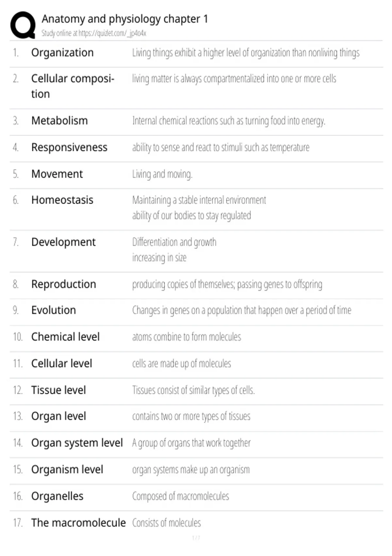Image resolution: width=392 pixels, height=556 pixels.
Task: Select the term Cellular composition
Action: tap(73, 86)
